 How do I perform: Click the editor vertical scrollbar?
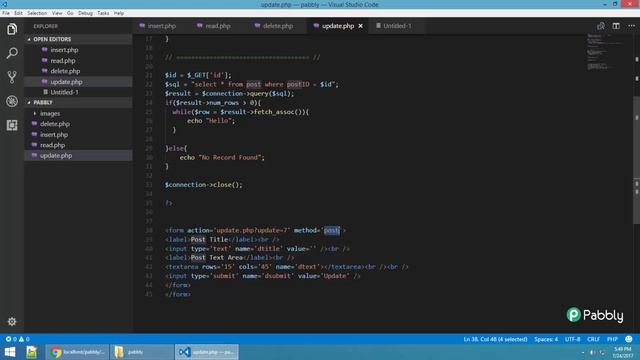point(636,159)
